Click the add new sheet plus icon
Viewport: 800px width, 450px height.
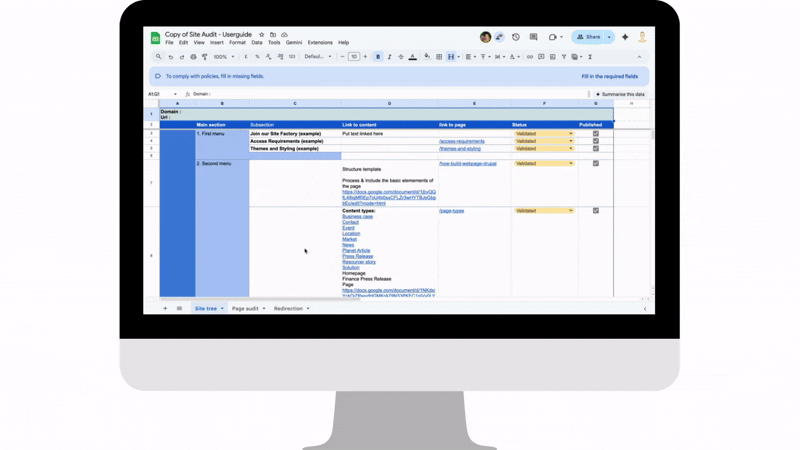166,309
